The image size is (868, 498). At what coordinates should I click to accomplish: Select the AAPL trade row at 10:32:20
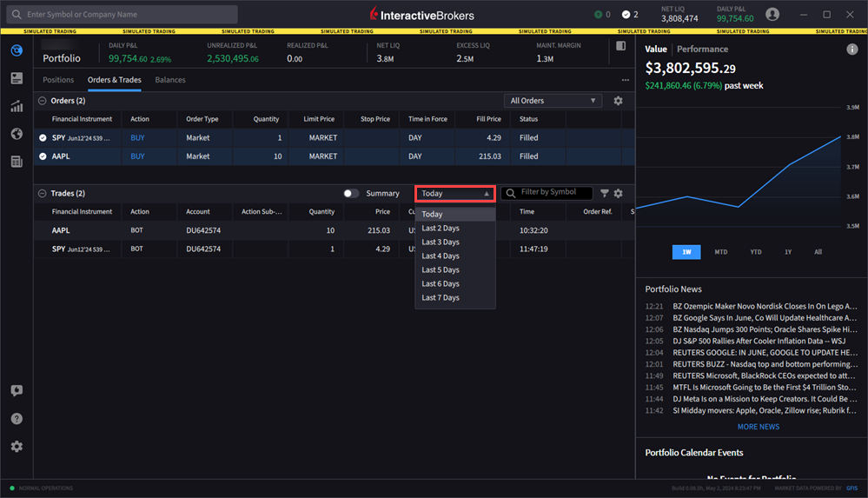click(x=335, y=230)
